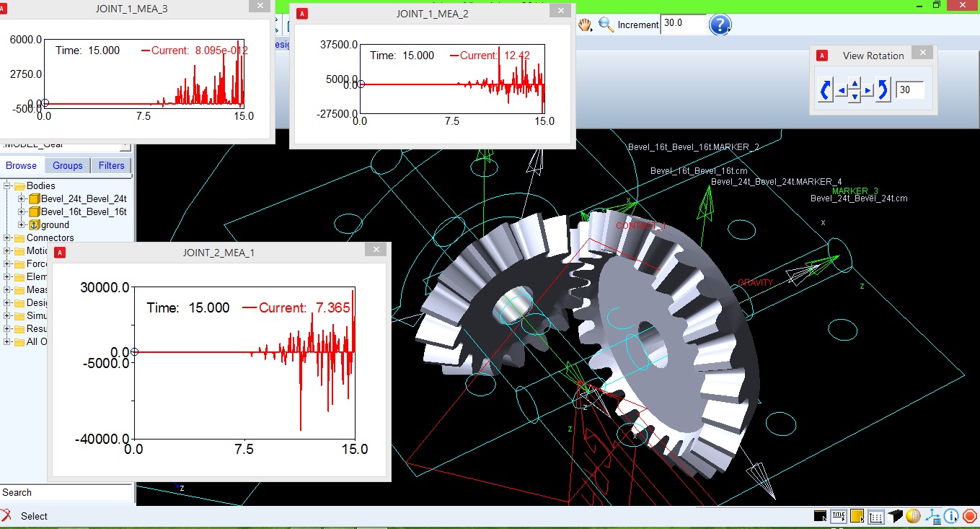Open the Filters tab
The height and width of the screenshot is (529, 980).
click(x=112, y=165)
